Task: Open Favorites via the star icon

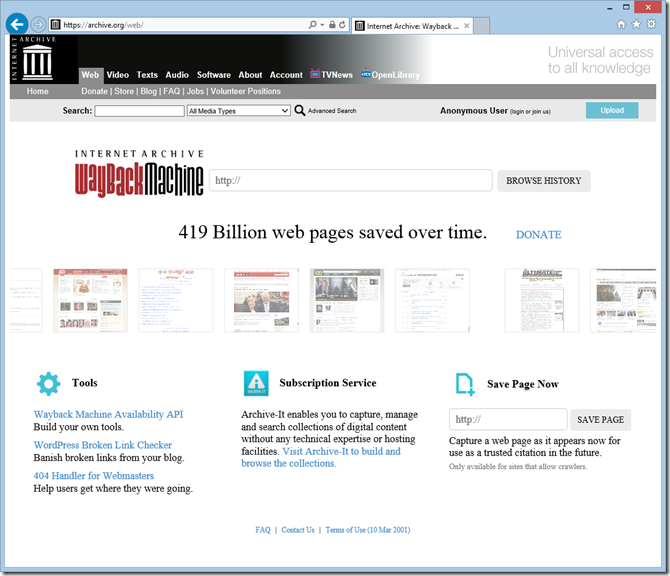Action: click(636, 24)
